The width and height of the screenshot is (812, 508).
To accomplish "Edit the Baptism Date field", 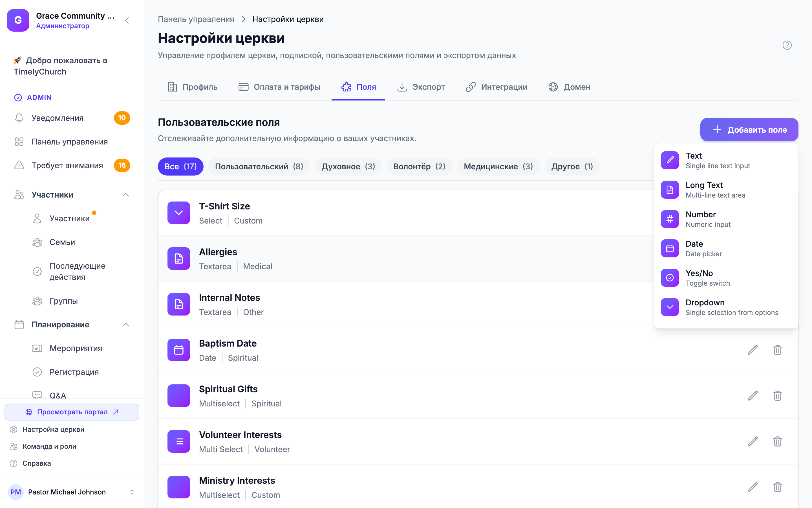I will click(753, 350).
